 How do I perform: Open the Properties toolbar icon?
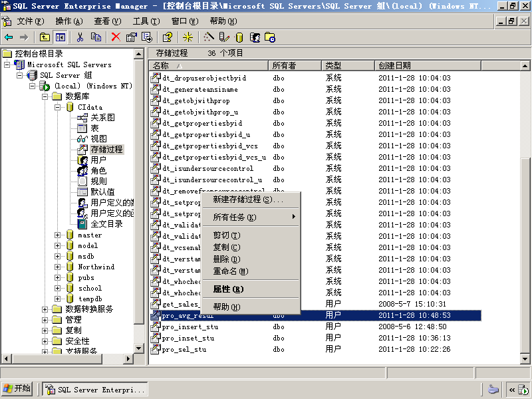pyautogui.click(x=132, y=37)
